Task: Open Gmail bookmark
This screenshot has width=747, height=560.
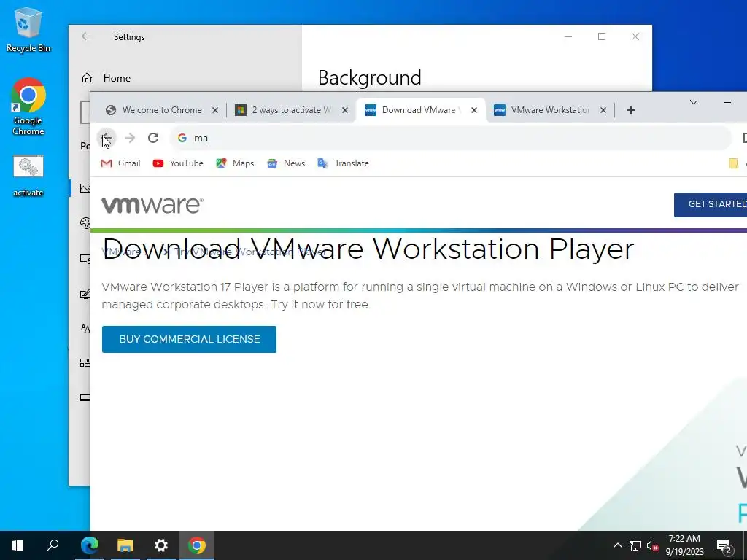Action: pyautogui.click(x=120, y=163)
